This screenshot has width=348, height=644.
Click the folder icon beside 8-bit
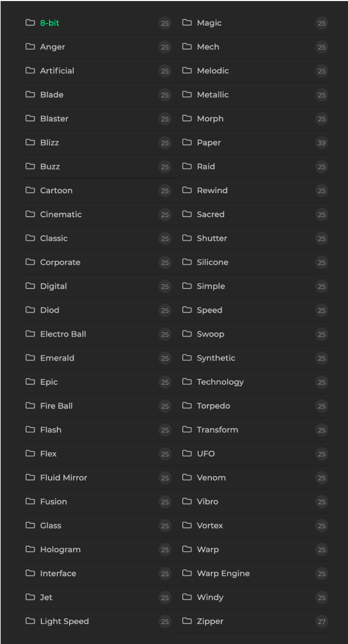pyautogui.click(x=30, y=23)
